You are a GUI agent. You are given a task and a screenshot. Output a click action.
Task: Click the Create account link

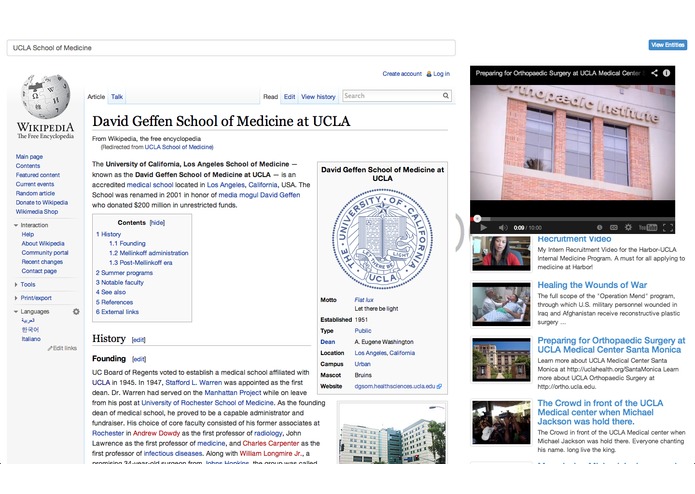click(x=402, y=74)
